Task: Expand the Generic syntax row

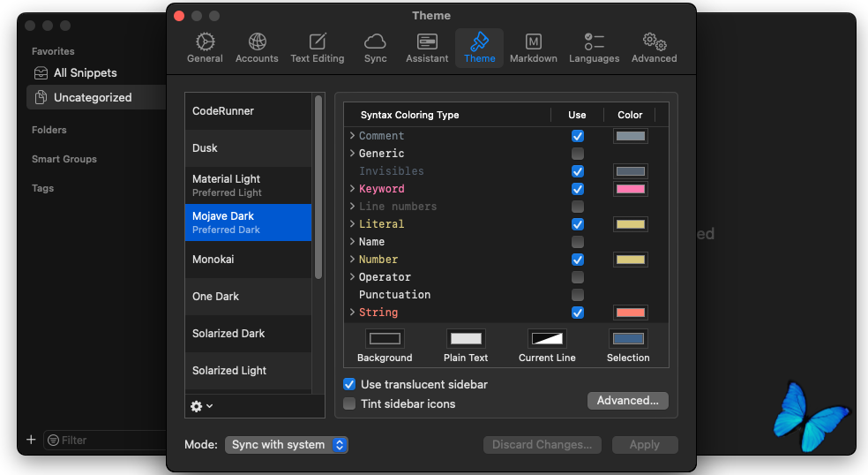Action: coord(352,153)
